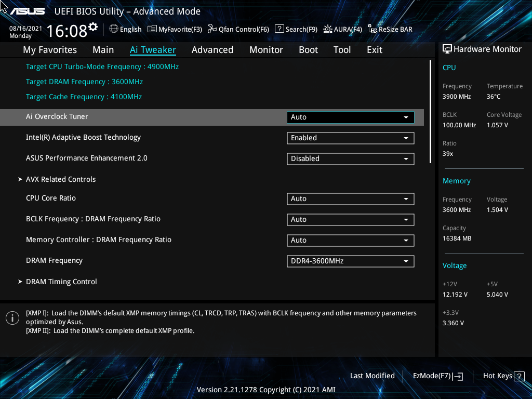532x399 pixels.
Task: Click the CPU heading in Hardware Monitor
Action: point(449,68)
